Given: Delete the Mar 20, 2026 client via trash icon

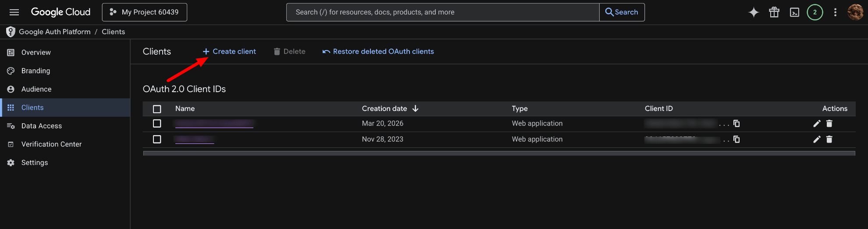Looking at the screenshot, I should (x=829, y=124).
